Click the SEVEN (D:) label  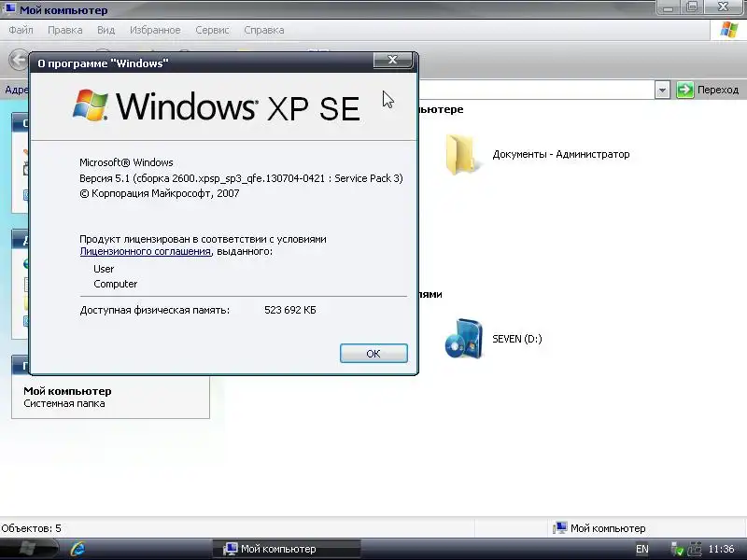(x=517, y=339)
